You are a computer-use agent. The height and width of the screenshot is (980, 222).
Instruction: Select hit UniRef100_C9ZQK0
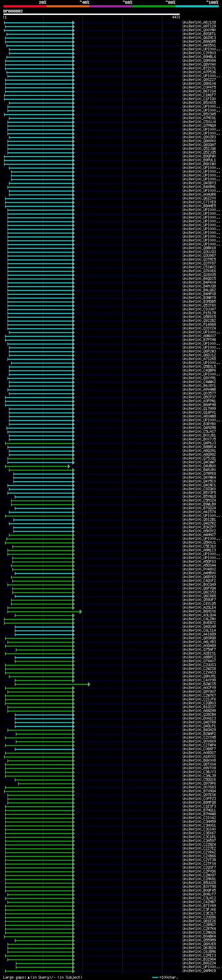tap(199, 489)
